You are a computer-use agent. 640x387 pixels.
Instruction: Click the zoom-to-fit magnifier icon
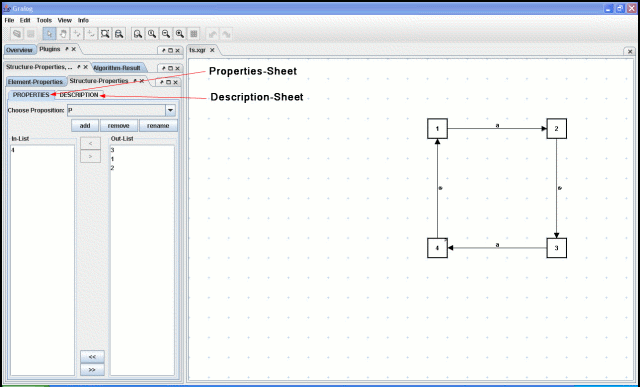[138, 34]
